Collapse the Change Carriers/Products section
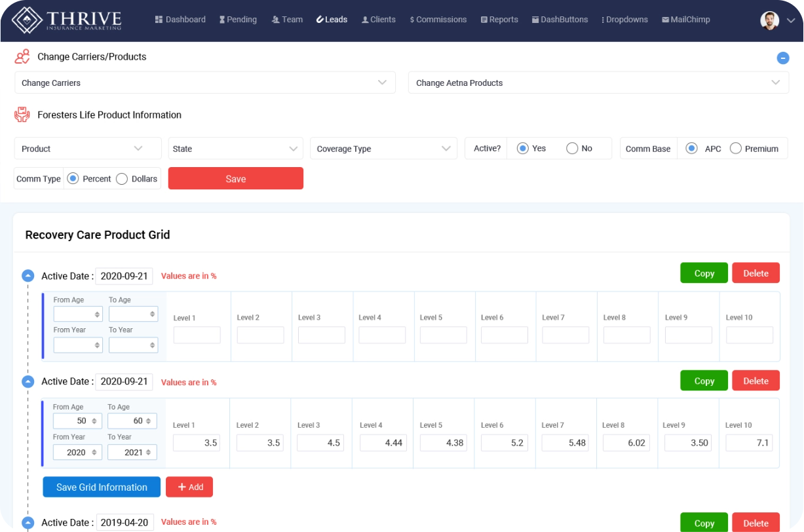Viewport: 804px width, 532px height. [783, 58]
